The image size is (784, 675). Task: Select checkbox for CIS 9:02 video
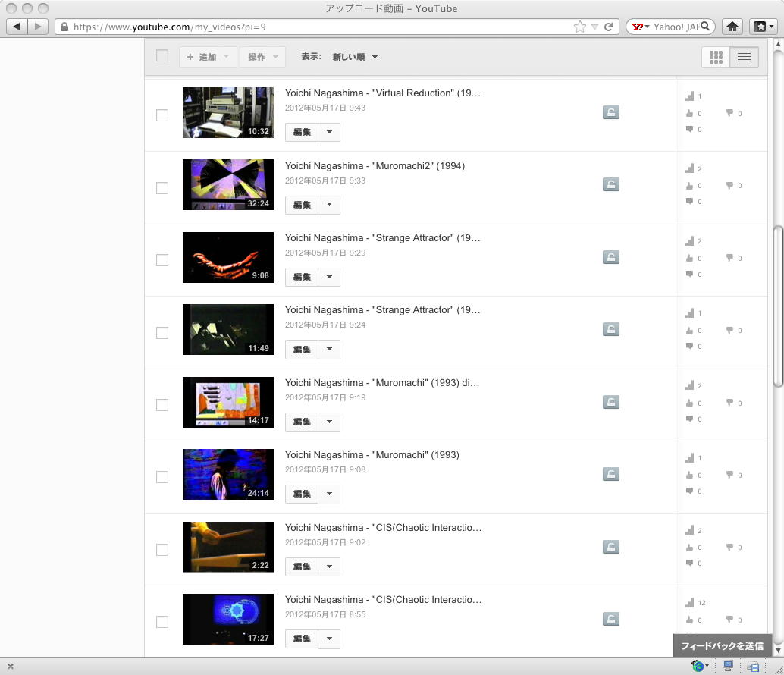pos(162,550)
